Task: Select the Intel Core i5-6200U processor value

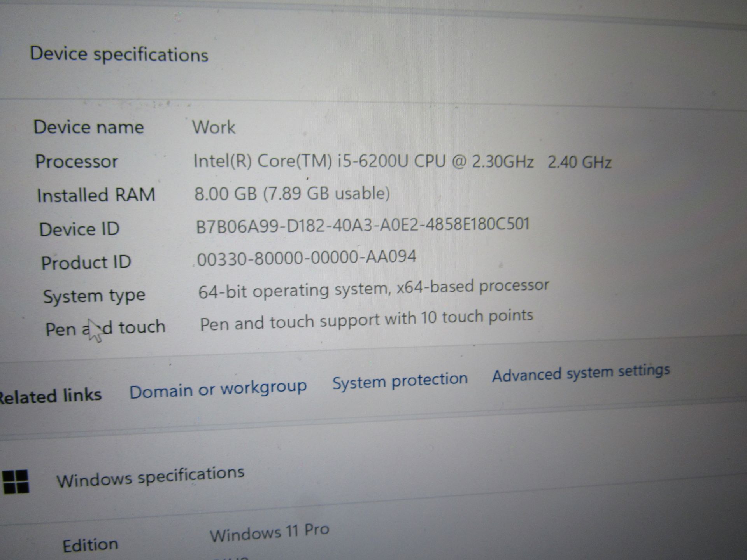Action: tap(402, 161)
